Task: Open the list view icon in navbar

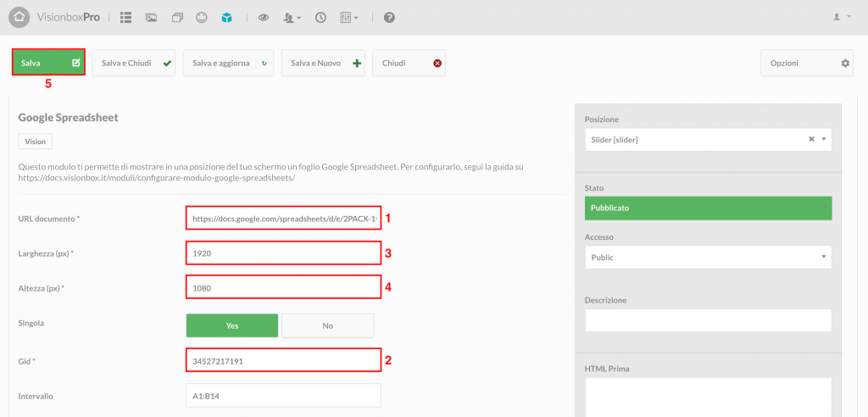Action: 125,18
